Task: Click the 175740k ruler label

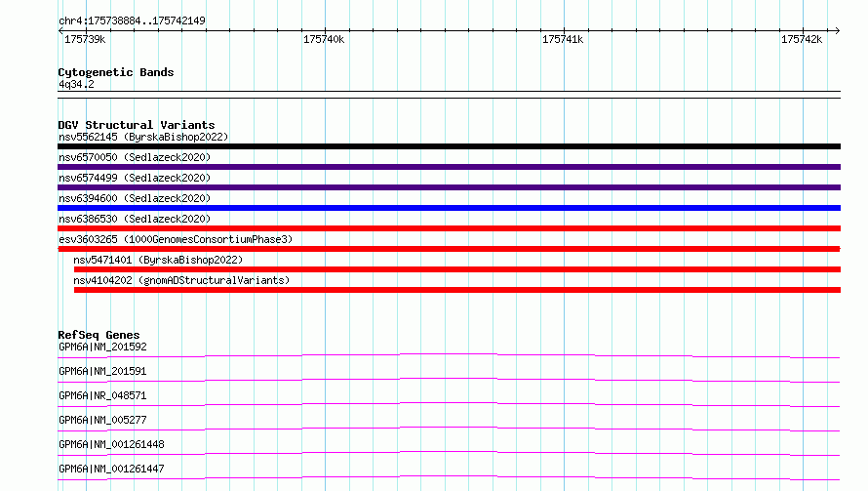Action: pos(324,39)
